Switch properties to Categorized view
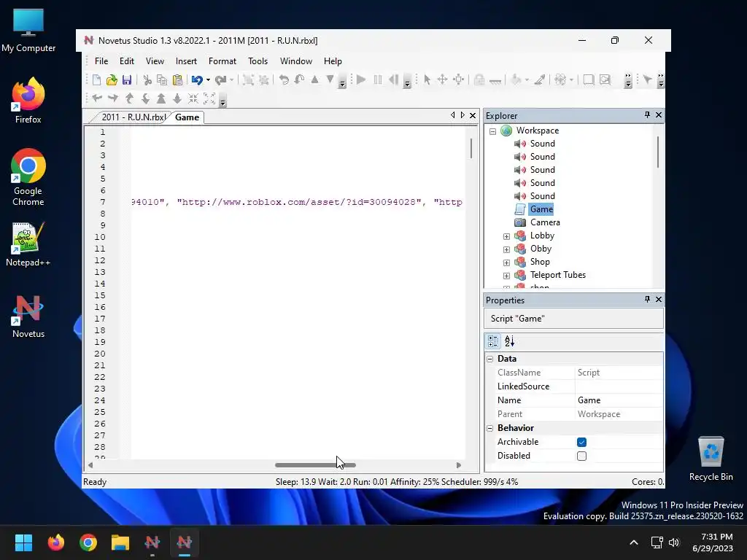This screenshot has height=560, width=747. 493,341
